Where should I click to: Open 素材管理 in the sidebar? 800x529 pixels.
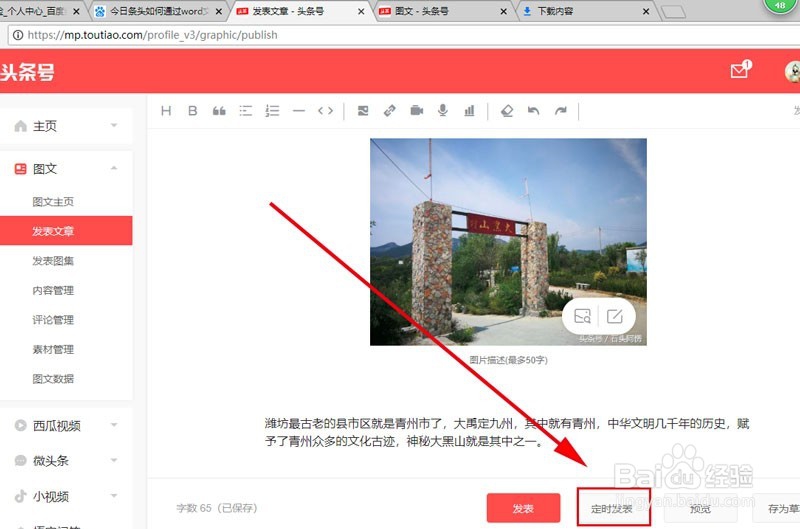(53, 349)
